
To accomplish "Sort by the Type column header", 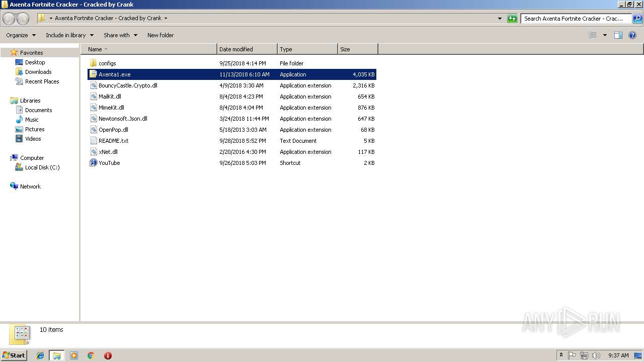I will [x=307, y=49].
